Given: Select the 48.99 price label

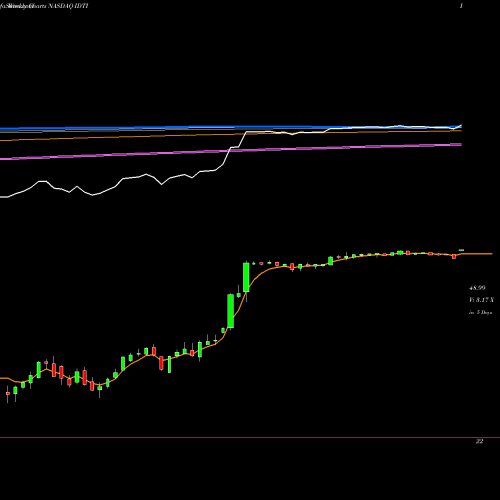Looking at the screenshot, I should [477, 288].
